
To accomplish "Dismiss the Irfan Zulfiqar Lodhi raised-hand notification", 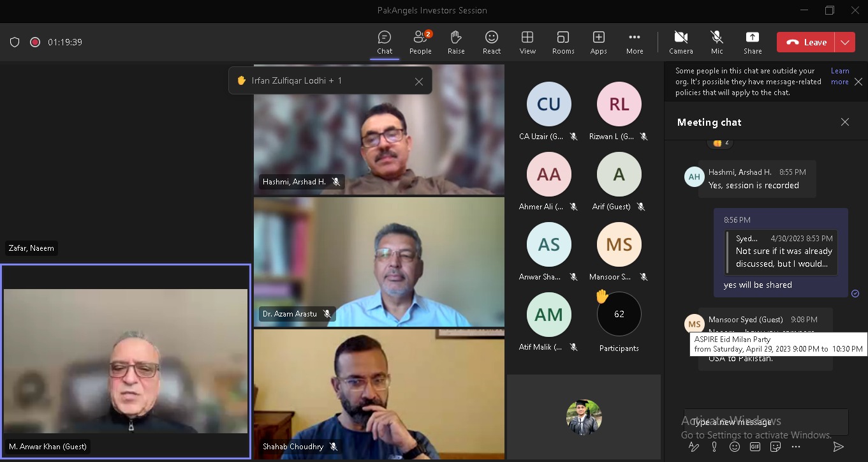I will tap(418, 81).
